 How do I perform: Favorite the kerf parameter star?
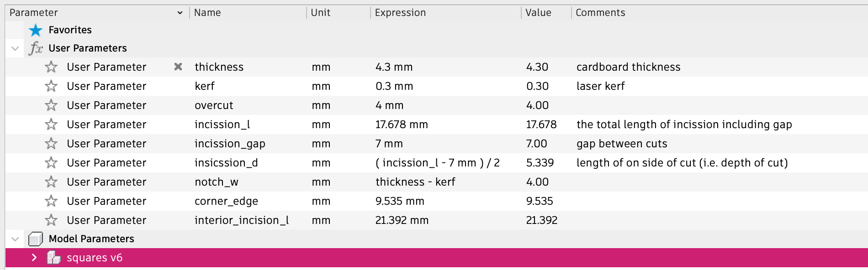pos(51,86)
